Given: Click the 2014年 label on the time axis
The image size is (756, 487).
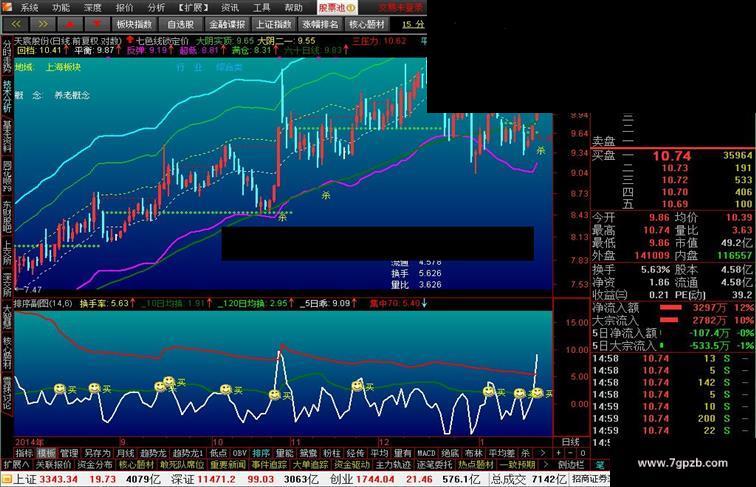Looking at the screenshot, I should click(x=29, y=442).
